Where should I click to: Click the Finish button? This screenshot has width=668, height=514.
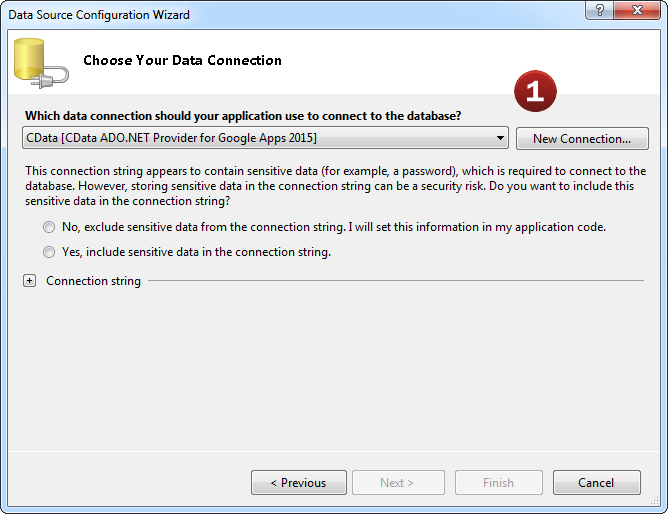[x=498, y=483]
